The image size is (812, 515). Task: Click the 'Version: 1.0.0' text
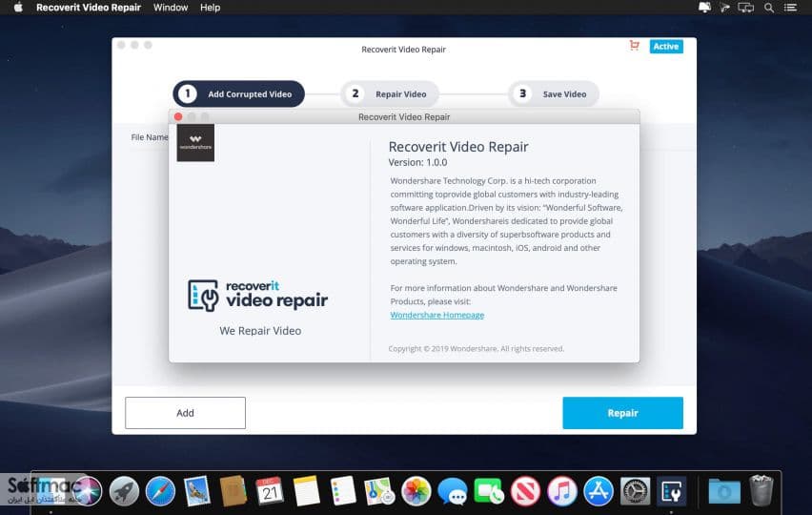(x=417, y=163)
